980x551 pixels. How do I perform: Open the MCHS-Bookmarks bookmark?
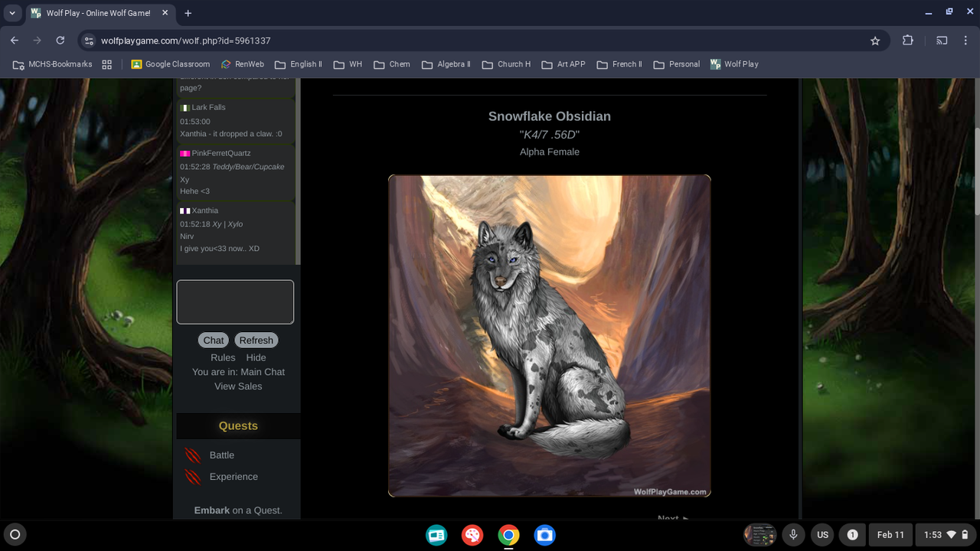point(52,64)
